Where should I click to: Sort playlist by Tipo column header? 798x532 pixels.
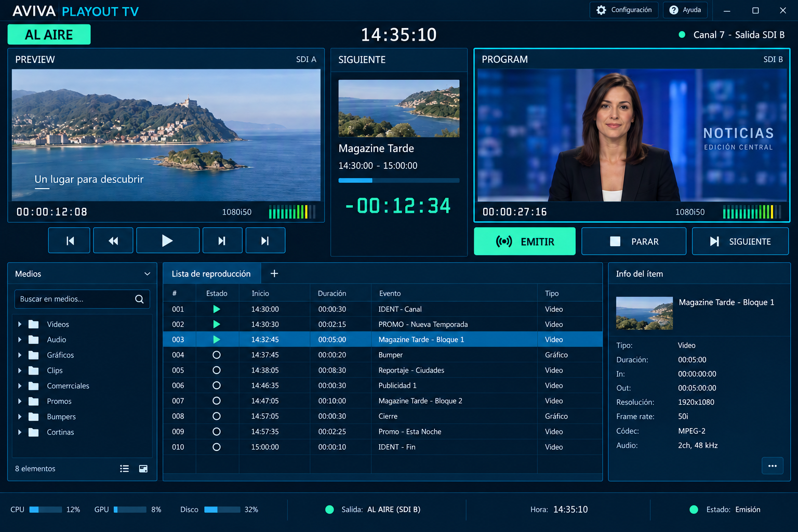[x=552, y=294]
